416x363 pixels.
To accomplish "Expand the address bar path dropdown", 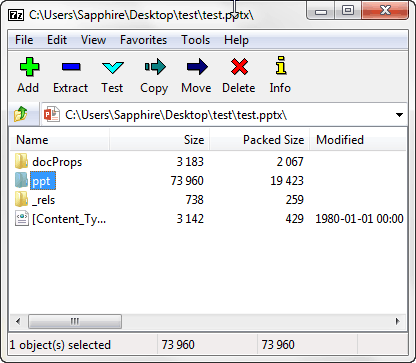I will (x=399, y=115).
